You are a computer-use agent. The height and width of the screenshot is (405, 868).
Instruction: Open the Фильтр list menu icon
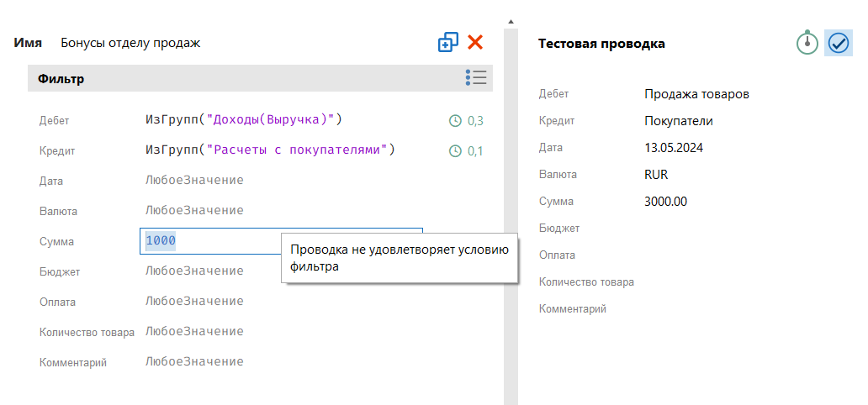pyautogui.click(x=476, y=78)
